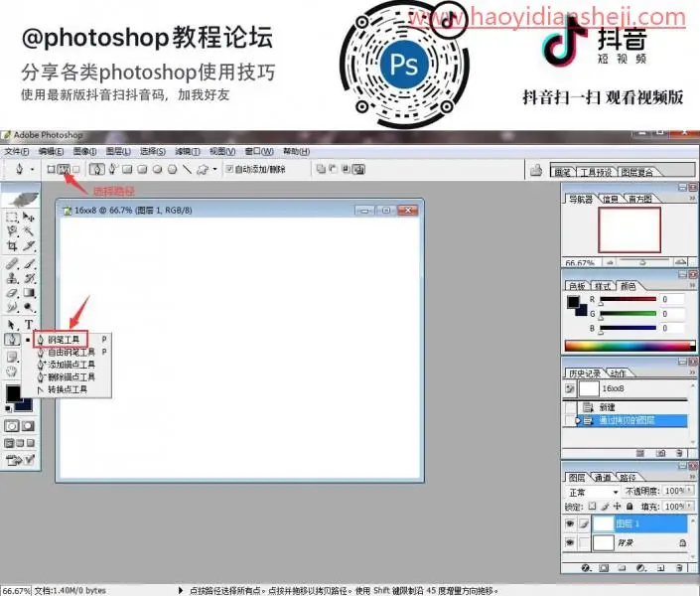Select the Gradient tool

tap(29, 293)
